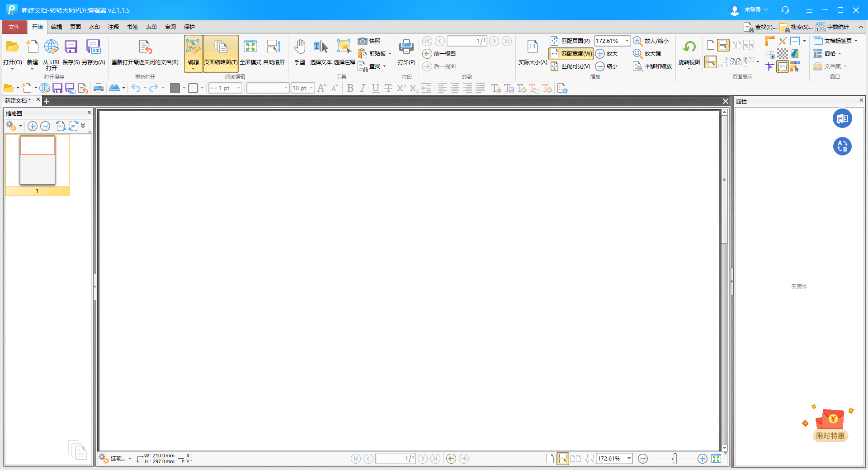Click the status bar zoom slider
This screenshot has height=470, width=868.
click(673, 459)
